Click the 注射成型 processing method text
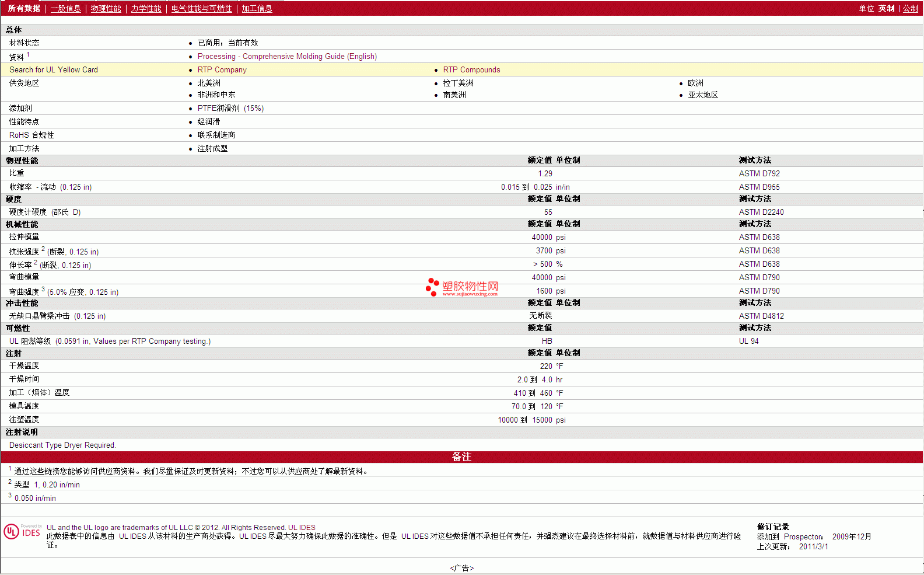 212,148
